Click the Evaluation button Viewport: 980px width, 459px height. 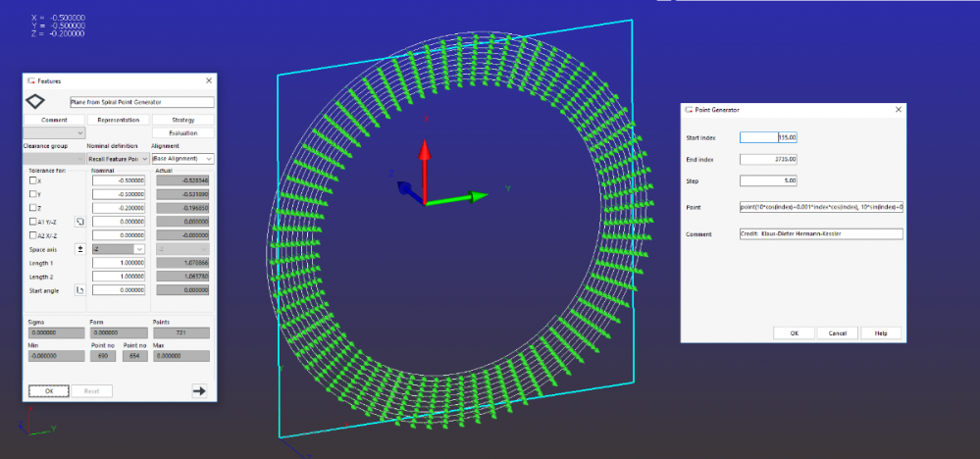point(182,132)
